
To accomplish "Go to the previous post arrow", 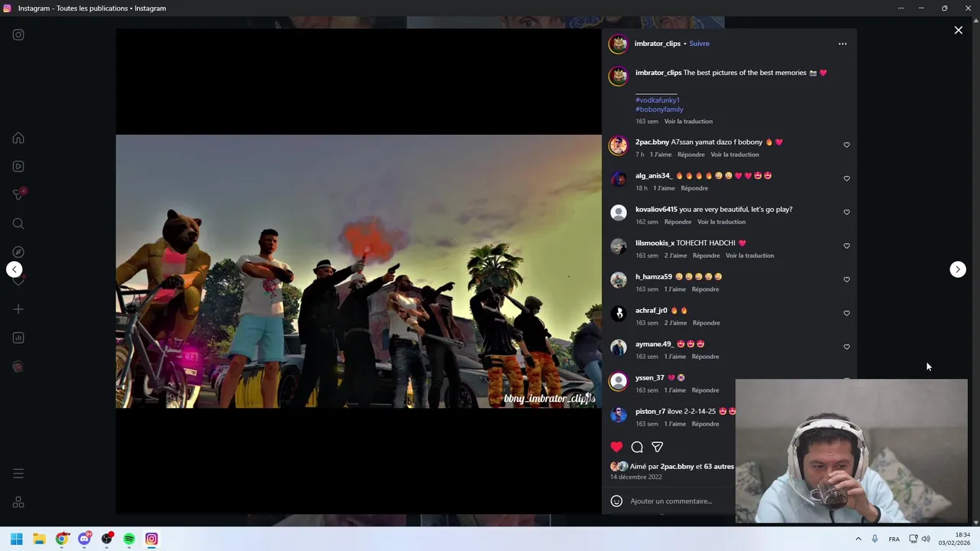I will (x=15, y=269).
